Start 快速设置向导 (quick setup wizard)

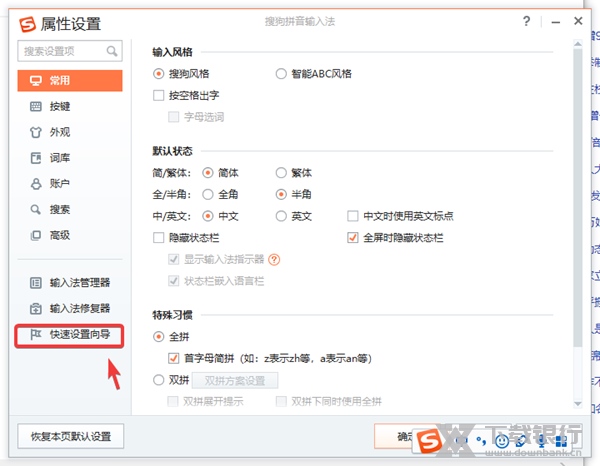pos(79,335)
